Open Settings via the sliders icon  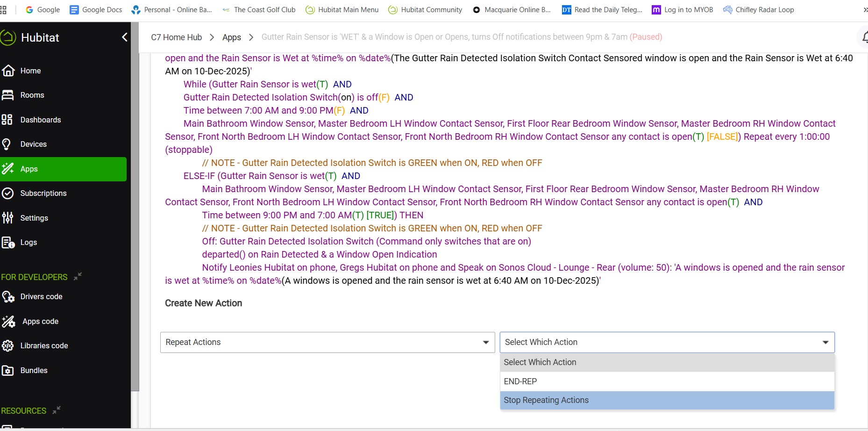tap(7, 218)
